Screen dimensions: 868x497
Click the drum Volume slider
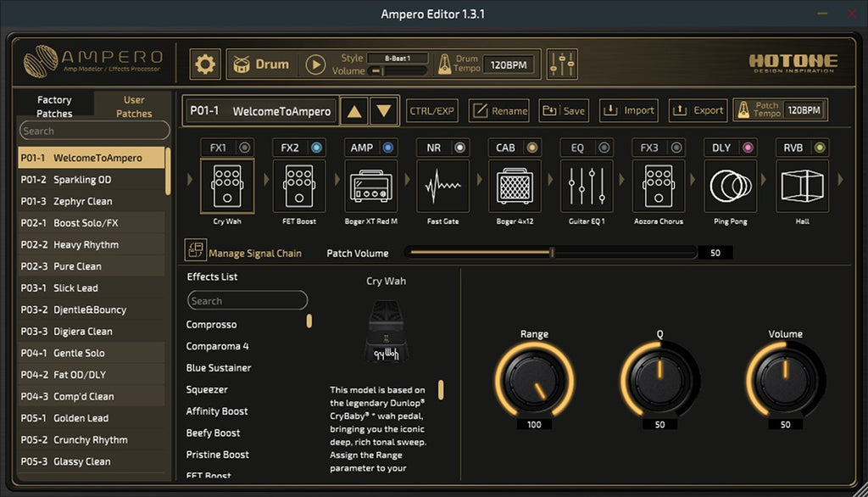(398, 71)
